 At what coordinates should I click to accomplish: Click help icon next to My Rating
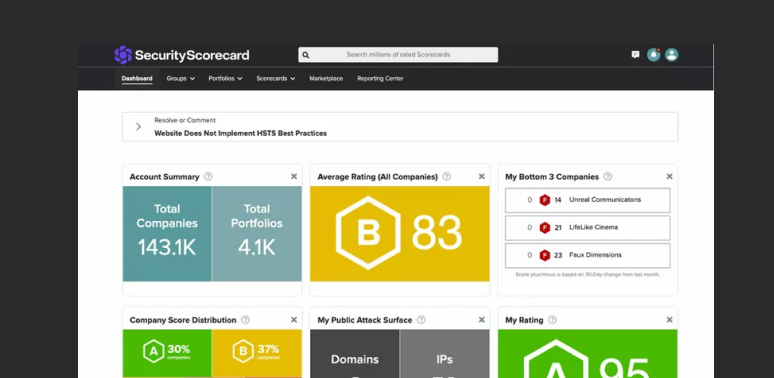pos(552,320)
